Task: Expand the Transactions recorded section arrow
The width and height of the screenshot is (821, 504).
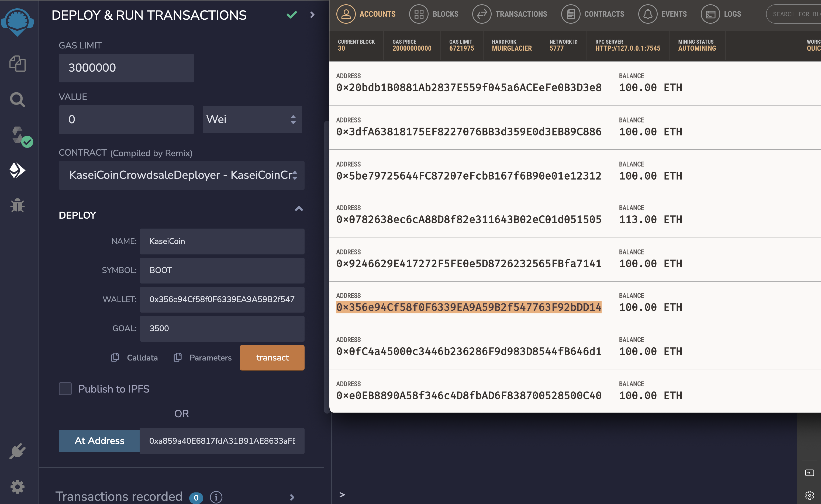Action: 292,497
